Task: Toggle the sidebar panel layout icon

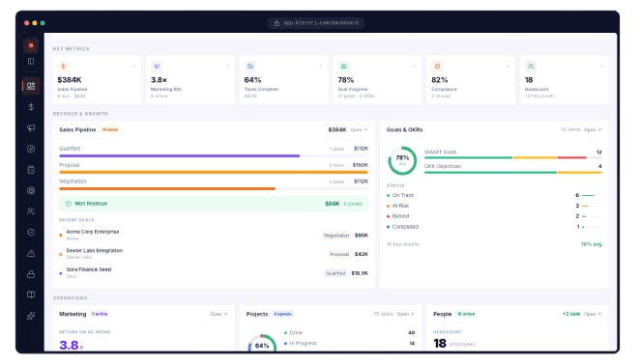Action: [31, 61]
